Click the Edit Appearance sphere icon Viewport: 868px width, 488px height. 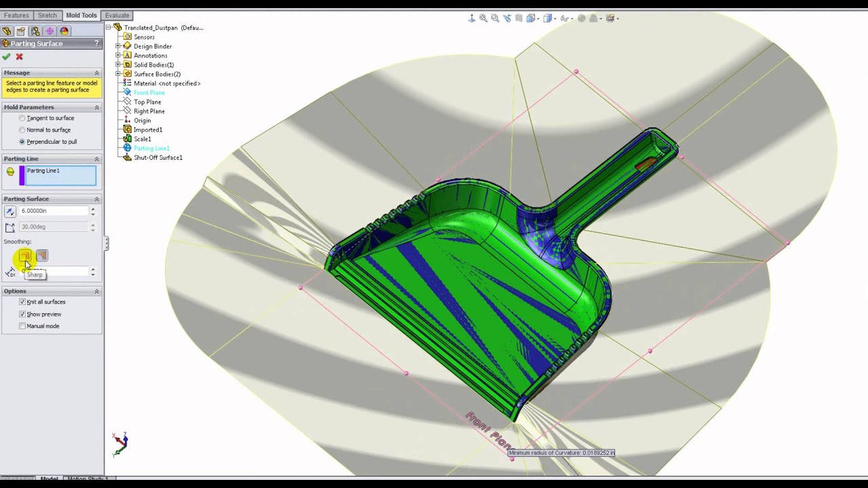581,18
